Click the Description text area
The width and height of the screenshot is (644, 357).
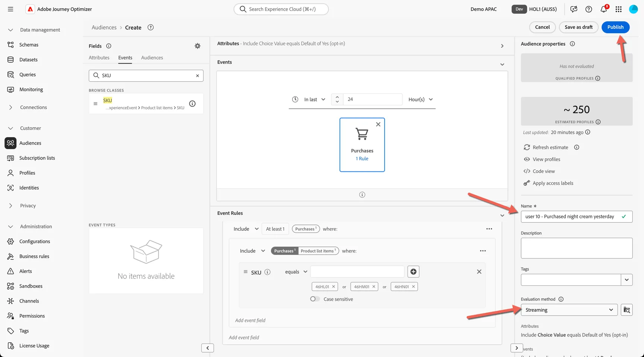click(577, 248)
